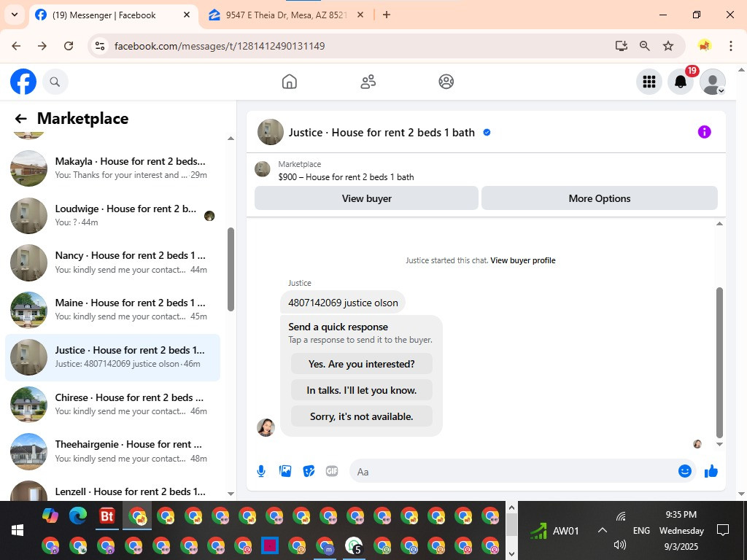Screen dimensions: 747x560
Task: Open the volume control in system tray
Action: pyautogui.click(x=619, y=544)
